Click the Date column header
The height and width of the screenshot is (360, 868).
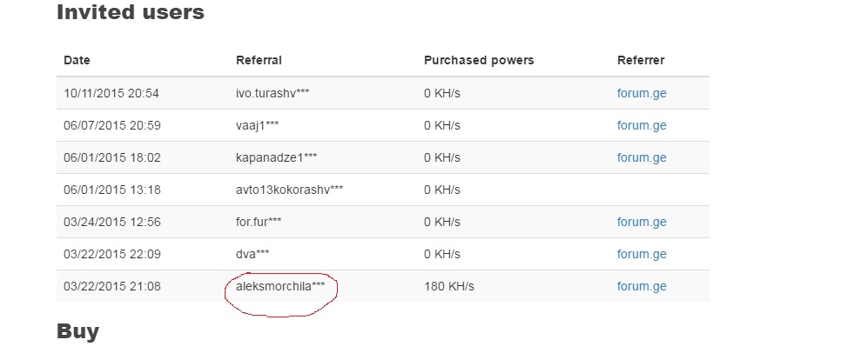77,60
